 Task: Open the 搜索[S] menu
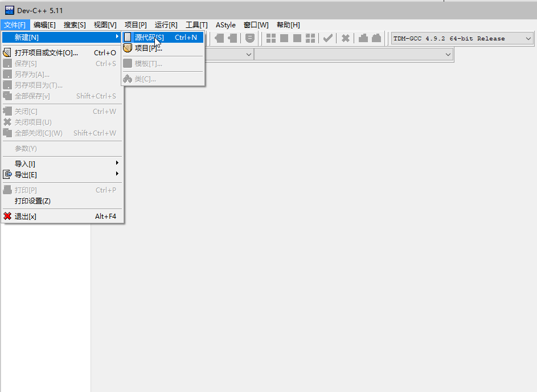[x=75, y=24]
